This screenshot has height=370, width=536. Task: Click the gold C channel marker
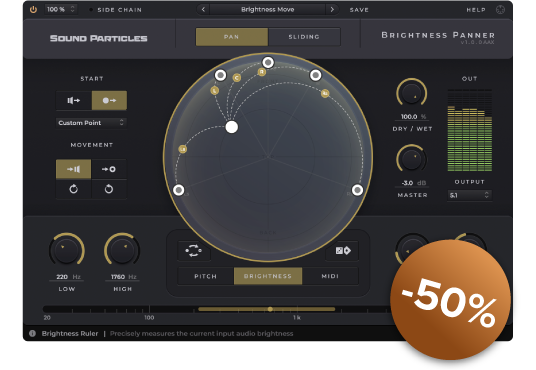click(x=237, y=78)
